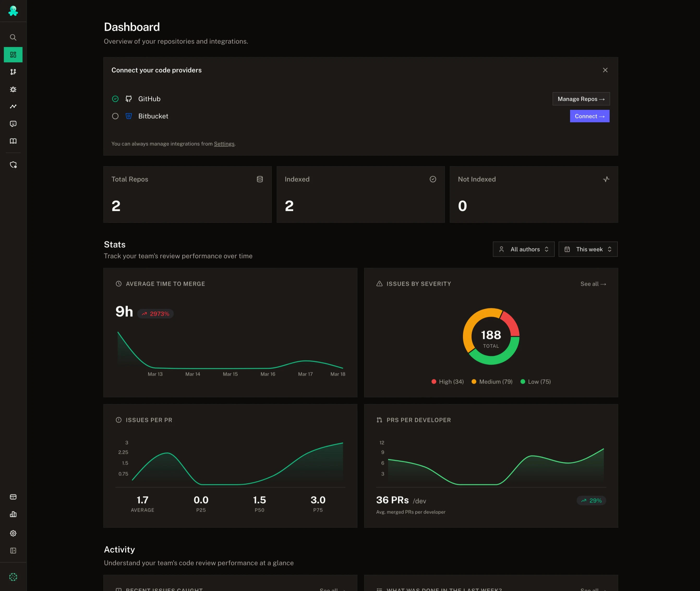Click the red High severity legend dot

coord(434,382)
